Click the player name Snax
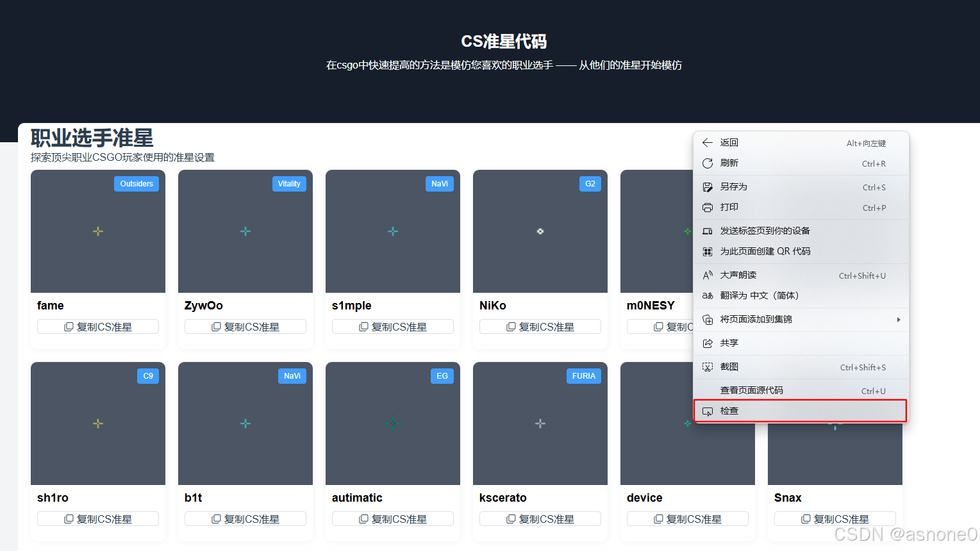980x551 pixels. [x=788, y=498]
